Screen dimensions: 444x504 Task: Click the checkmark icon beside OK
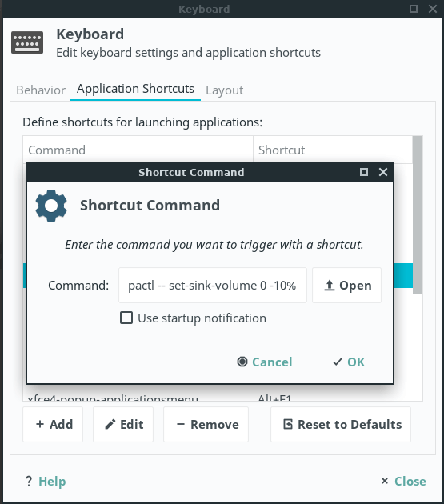tap(338, 362)
